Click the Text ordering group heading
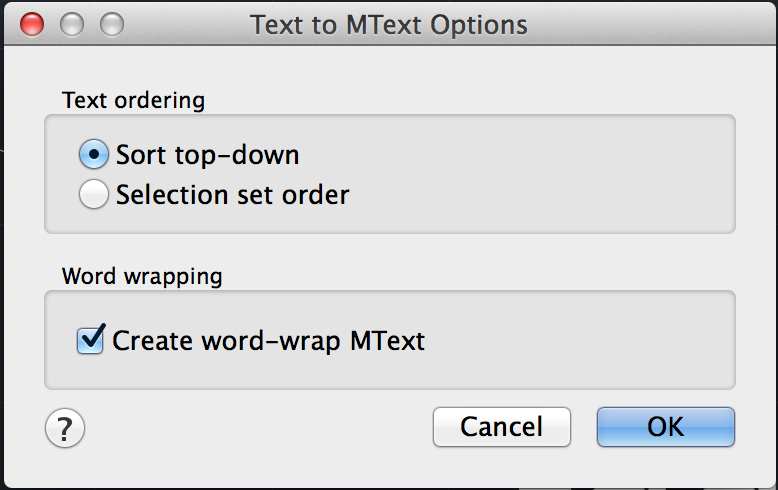 coord(133,101)
